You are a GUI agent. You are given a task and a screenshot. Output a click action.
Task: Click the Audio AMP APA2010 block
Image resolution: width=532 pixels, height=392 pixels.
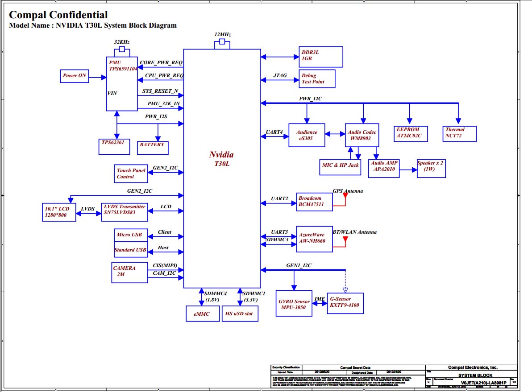(384, 169)
